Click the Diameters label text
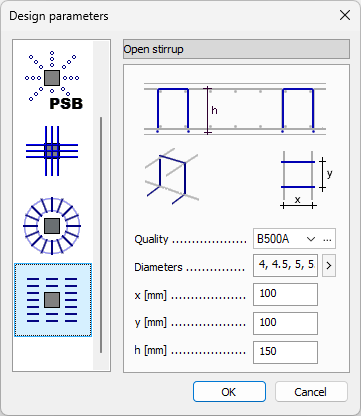The height and width of the screenshot is (416, 361). click(x=158, y=267)
